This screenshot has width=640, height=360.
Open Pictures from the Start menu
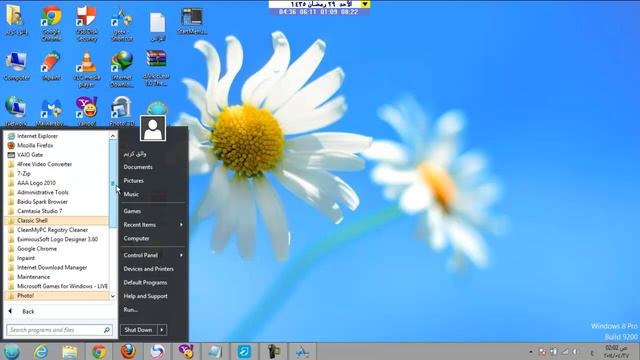click(x=133, y=180)
